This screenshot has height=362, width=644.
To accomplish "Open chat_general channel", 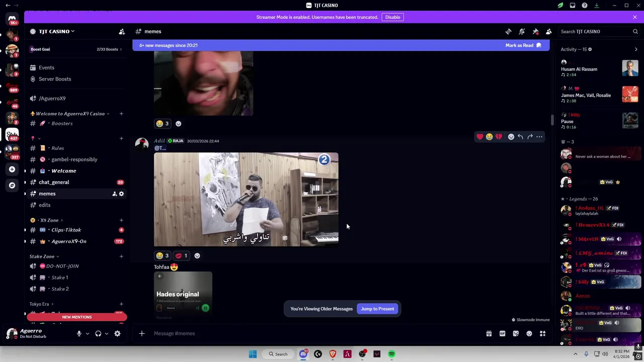I will point(75,182).
